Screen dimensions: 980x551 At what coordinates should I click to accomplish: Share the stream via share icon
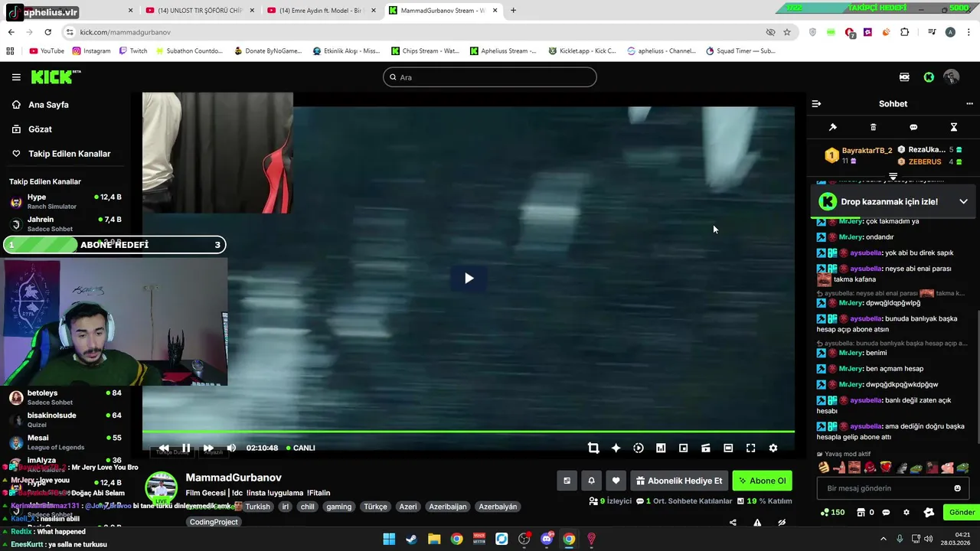point(733,523)
